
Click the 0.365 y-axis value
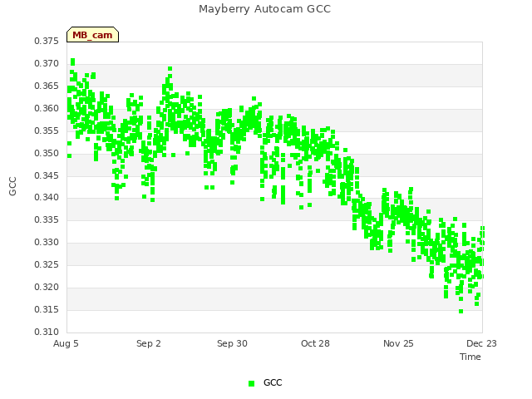[47, 86]
